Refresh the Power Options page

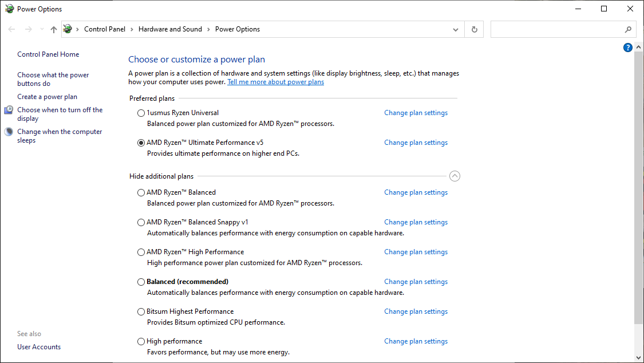click(x=474, y=29)
